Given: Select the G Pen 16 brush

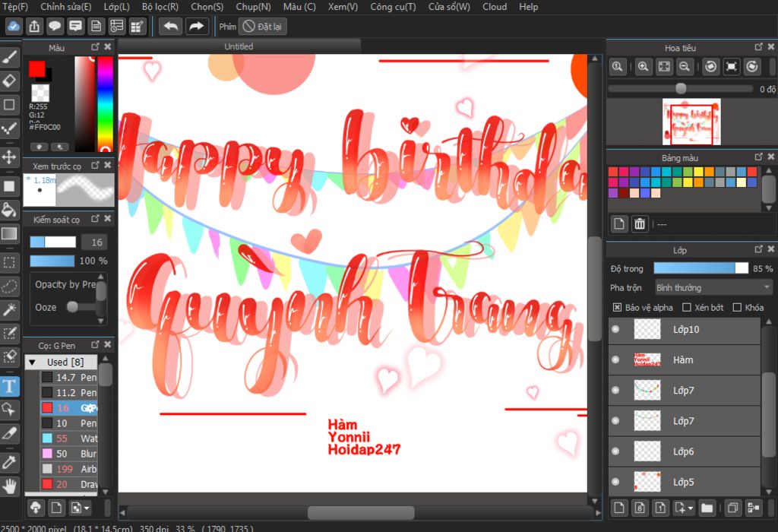Looking at the screenshot, I should point(68,408).
